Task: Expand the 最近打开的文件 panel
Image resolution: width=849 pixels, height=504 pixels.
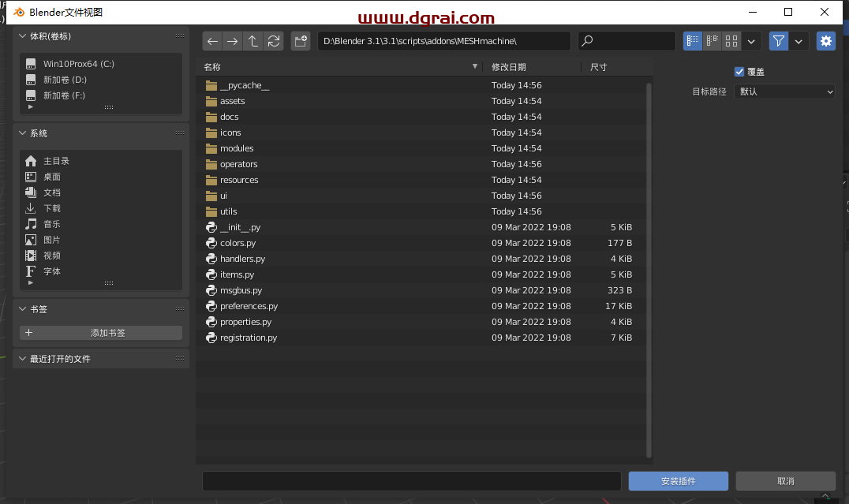Action: (x=22, y=359)
